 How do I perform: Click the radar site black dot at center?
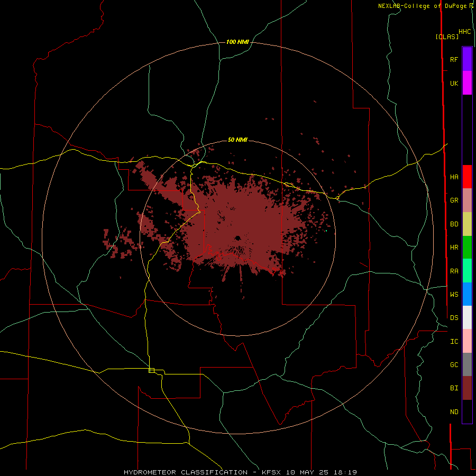(x=237, y=238)
